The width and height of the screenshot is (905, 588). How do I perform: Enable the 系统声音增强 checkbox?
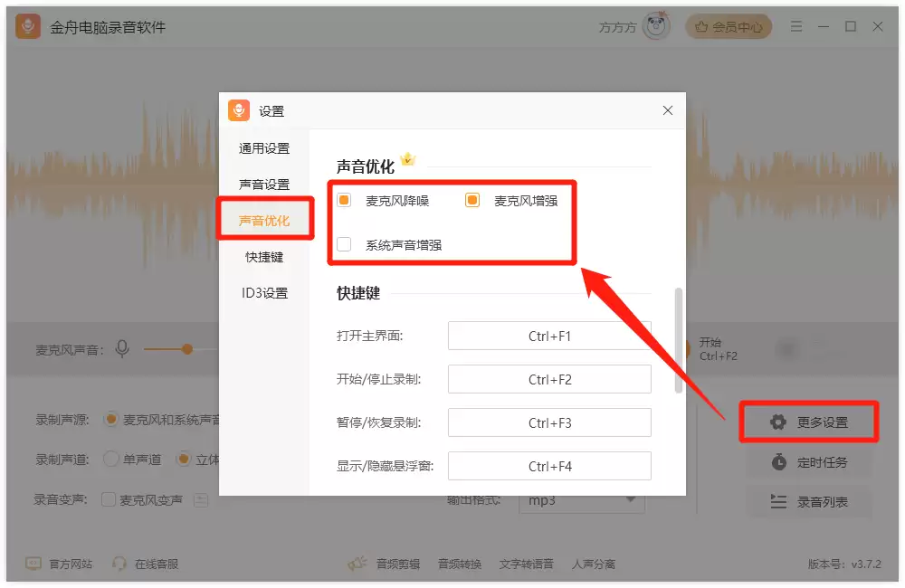click(344, 244)
